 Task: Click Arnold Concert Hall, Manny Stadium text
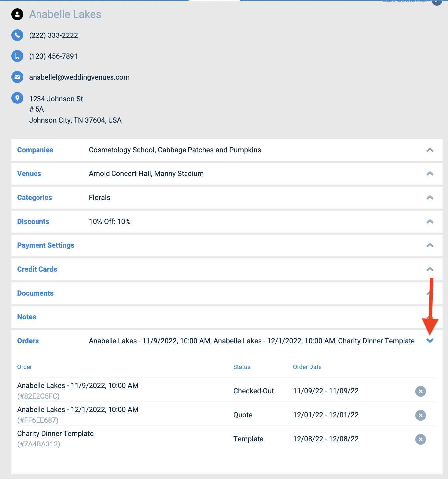point(146,174)
